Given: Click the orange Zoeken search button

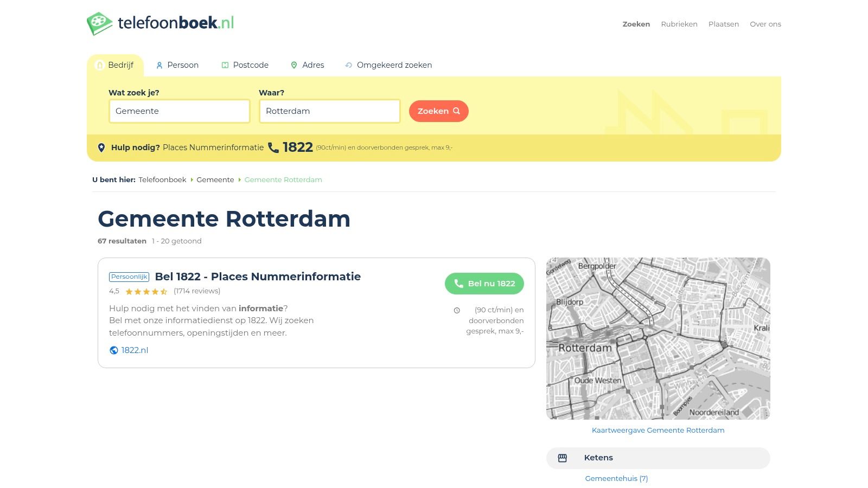Looking at the screenshot, I should click(x=439, y=111).
